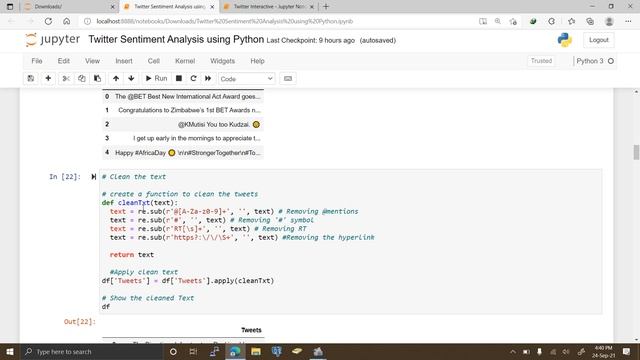Click the code line 'def cleanTxt(text):'

click(x=140, y=203)
